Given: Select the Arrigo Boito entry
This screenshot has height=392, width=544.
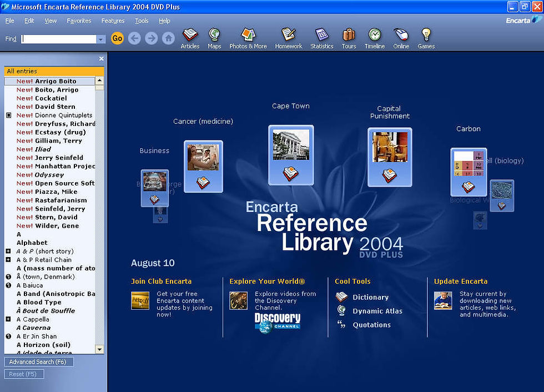Looking at the screenshot, I should pos(49,81).
